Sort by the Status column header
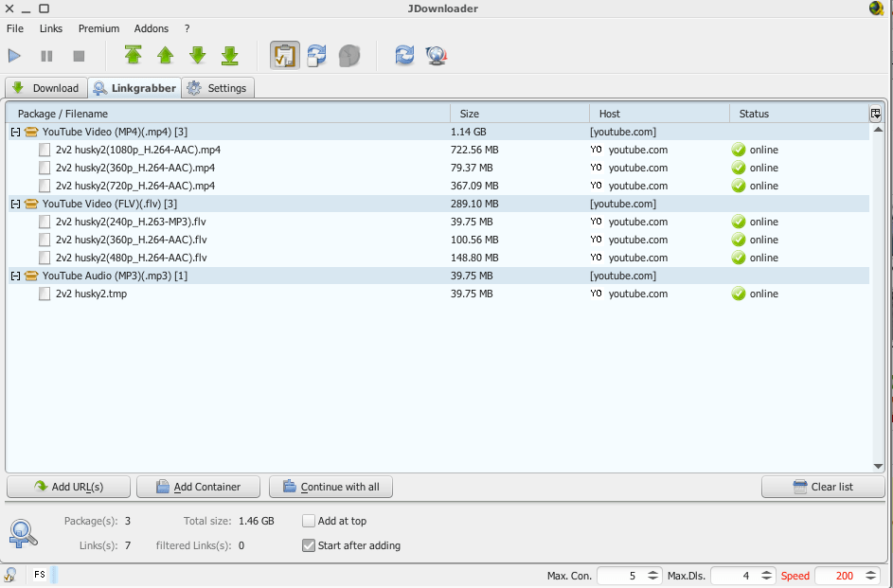893x588 pixels. point(799,114)
